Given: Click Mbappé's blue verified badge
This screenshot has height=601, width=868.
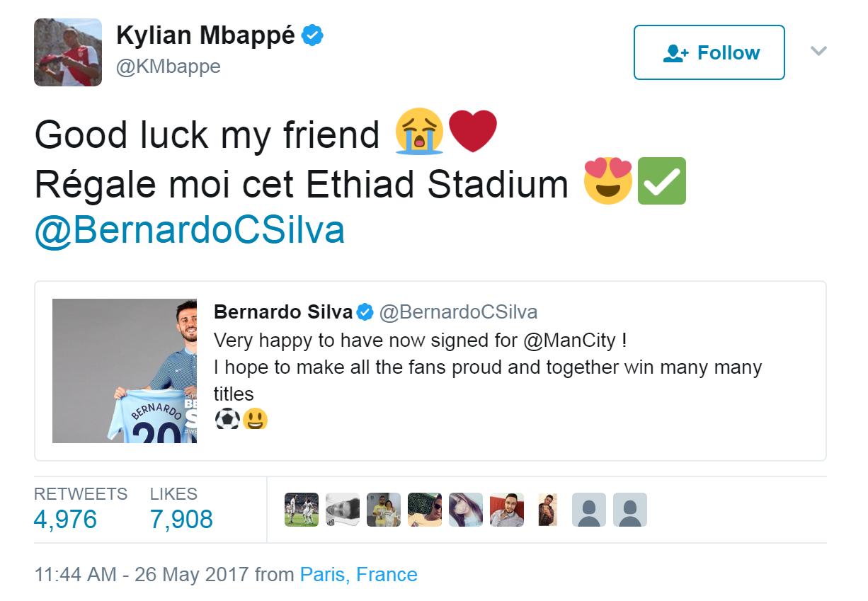Looking at the screenshot, I should tap(313, 35).
